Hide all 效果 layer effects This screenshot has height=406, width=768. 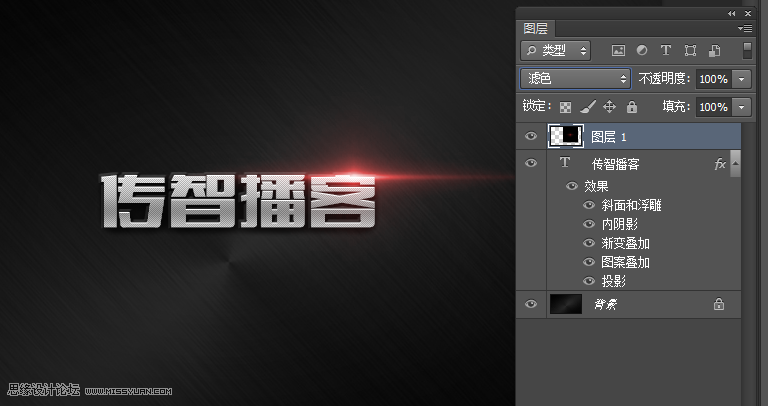(x=572, y=186)
